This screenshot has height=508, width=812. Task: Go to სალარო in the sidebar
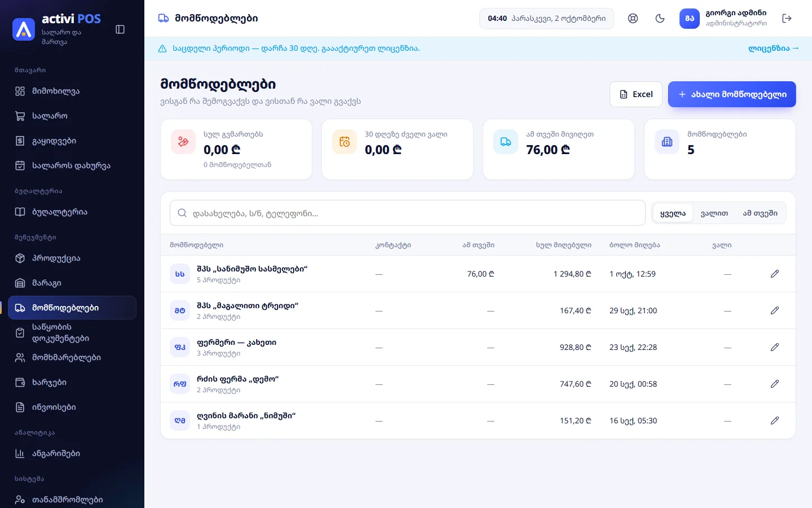[x=72, y=116]
